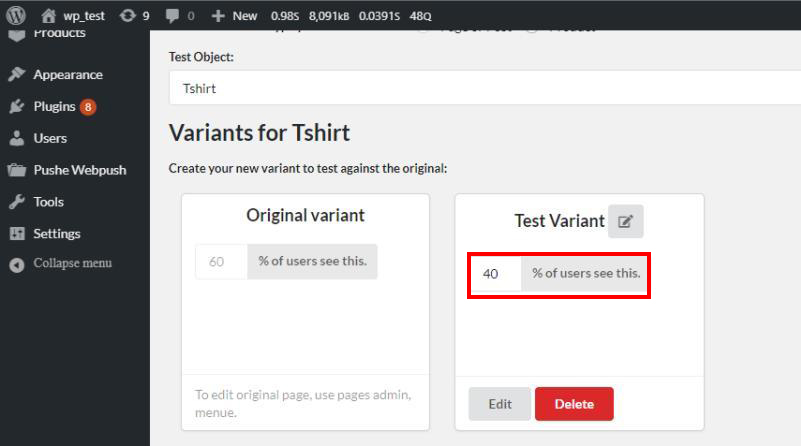The height and width of the screenshot is (446, 801).
Task: Open the Plugins menu
Action: (54, 106)
